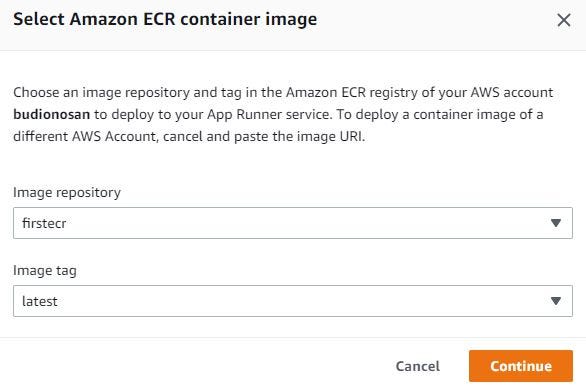Select the firstecr repository field
Viewport: 586px width, 388px height.
click(293, 223)
